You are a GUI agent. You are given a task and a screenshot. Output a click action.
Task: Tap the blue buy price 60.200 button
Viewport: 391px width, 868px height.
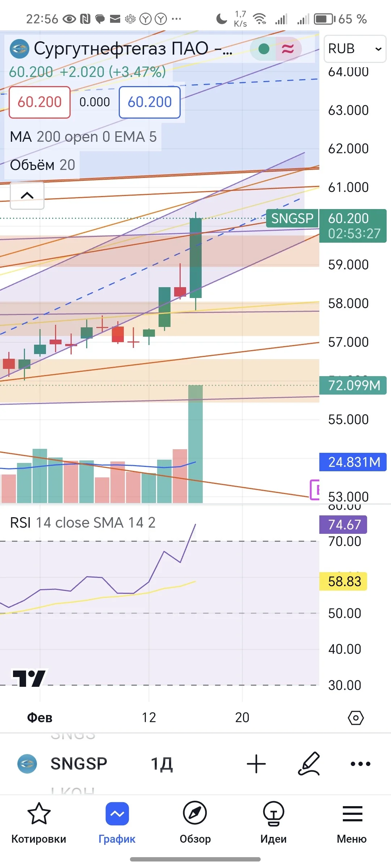(150, 102)
